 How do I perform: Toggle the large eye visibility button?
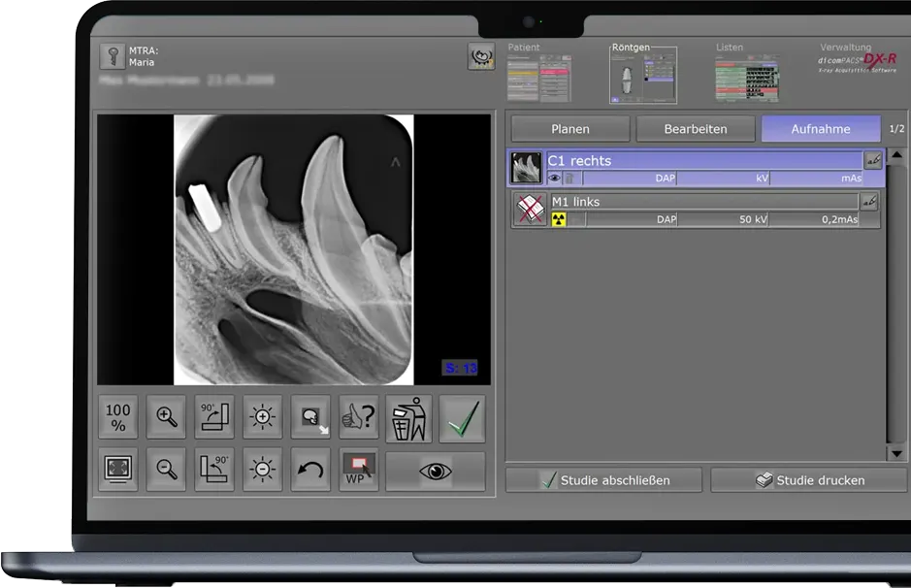click(435, 471)
